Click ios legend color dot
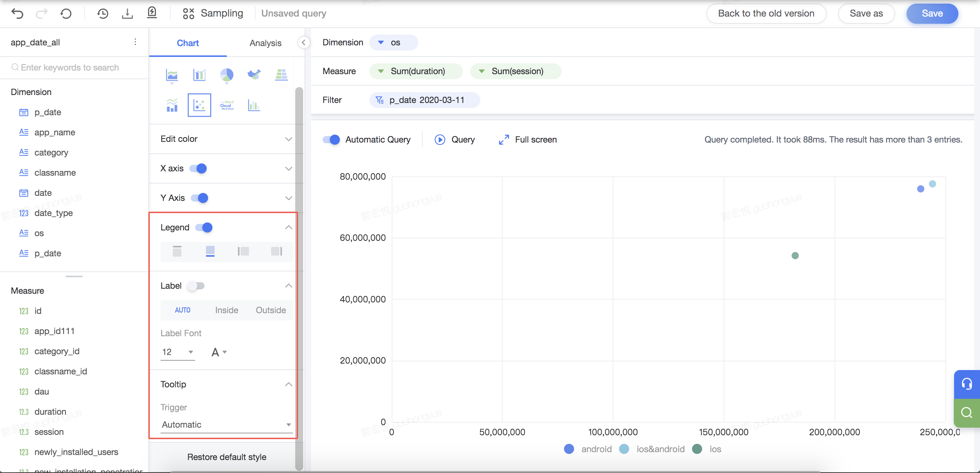This screenshot has width=980, height=473. (x=697, y=449)
